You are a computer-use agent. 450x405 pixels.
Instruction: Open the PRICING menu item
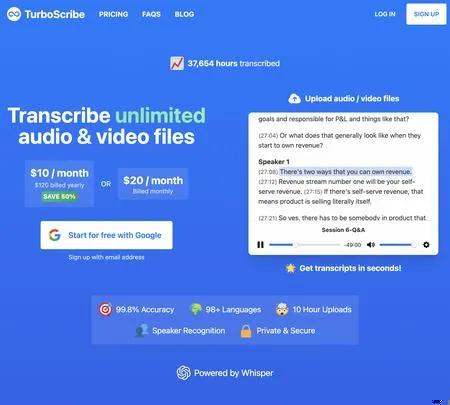coord(113,14)
